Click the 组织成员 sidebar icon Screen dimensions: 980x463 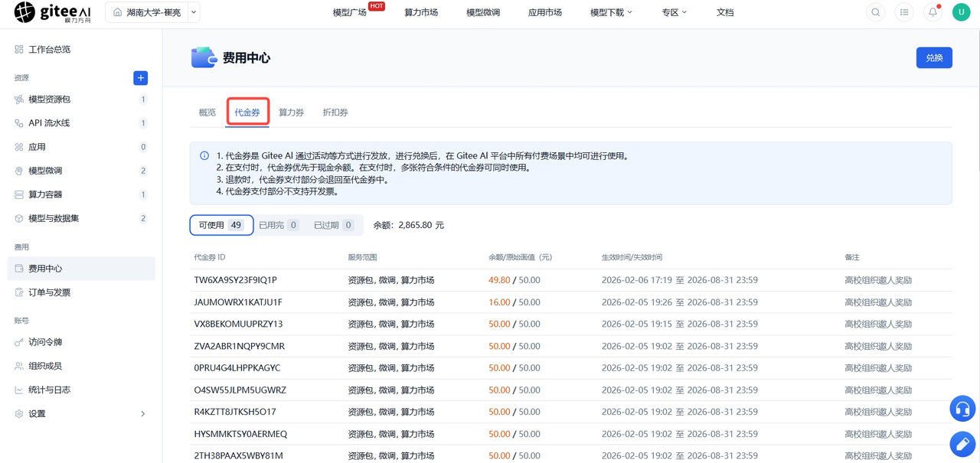tap(19, 366)
